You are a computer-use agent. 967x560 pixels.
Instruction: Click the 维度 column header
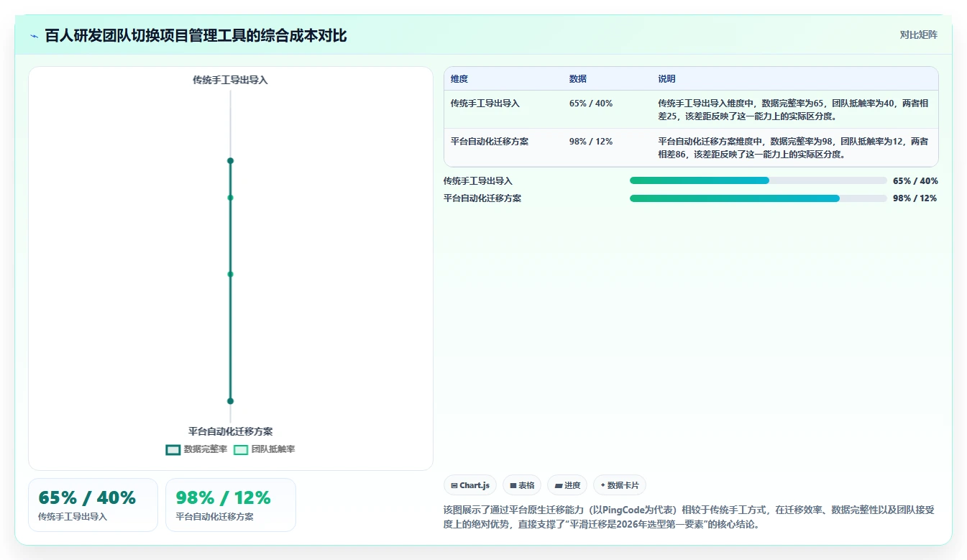[459, 79]
